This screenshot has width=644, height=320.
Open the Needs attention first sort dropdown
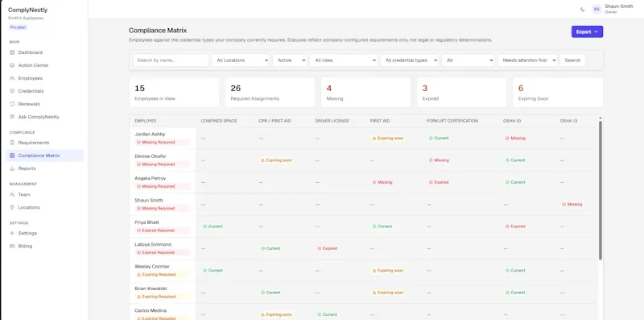click(x=527, y=60)
